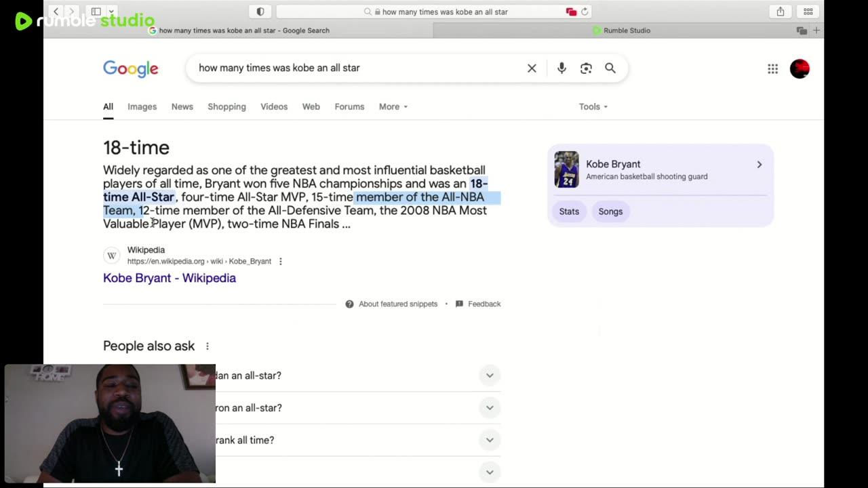Start voice search with microphone icon
The image size is (868, 488).
point(561,68)
